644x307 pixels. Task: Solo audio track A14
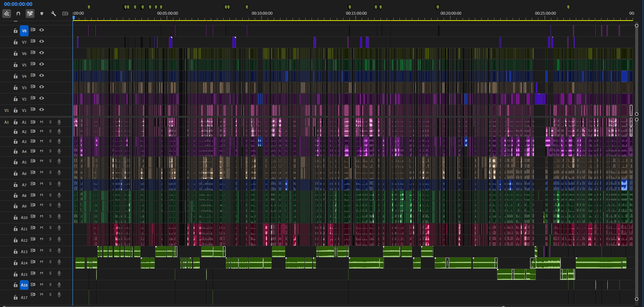point(50,263)
